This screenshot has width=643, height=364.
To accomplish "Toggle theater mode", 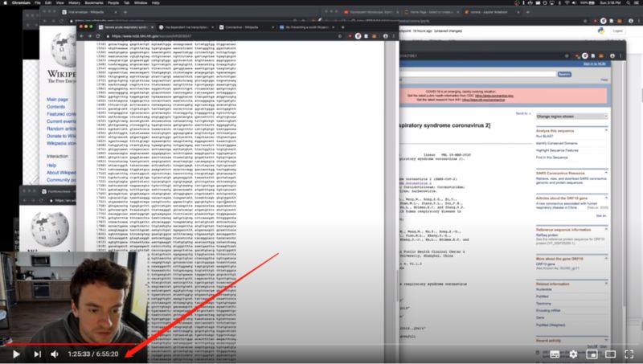I will pos(610,354).
